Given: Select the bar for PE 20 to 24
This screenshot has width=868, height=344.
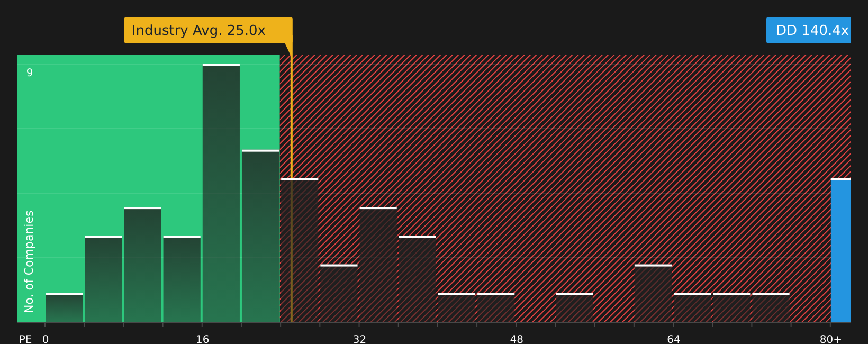Looking at the screenshot, I should tap(260, 236).
